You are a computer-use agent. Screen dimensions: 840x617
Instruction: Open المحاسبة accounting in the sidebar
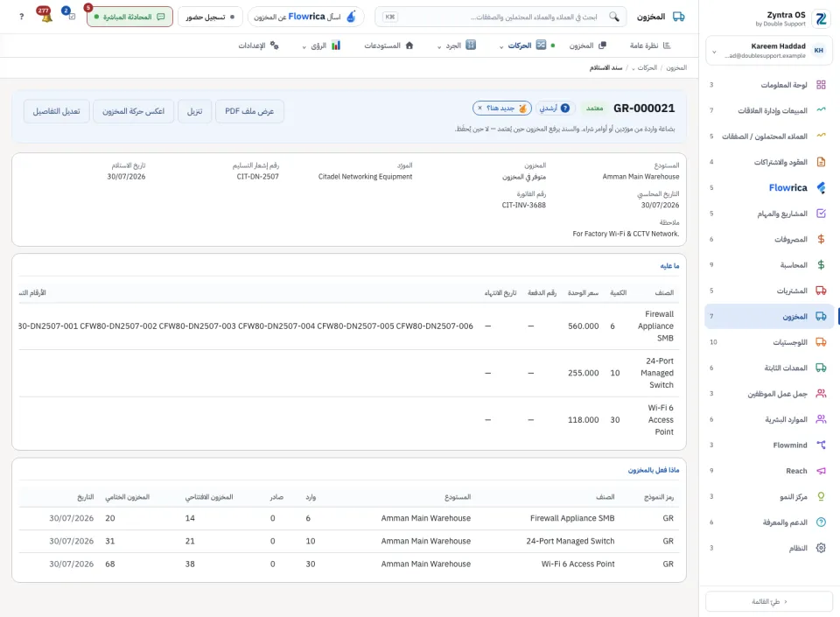769,264
